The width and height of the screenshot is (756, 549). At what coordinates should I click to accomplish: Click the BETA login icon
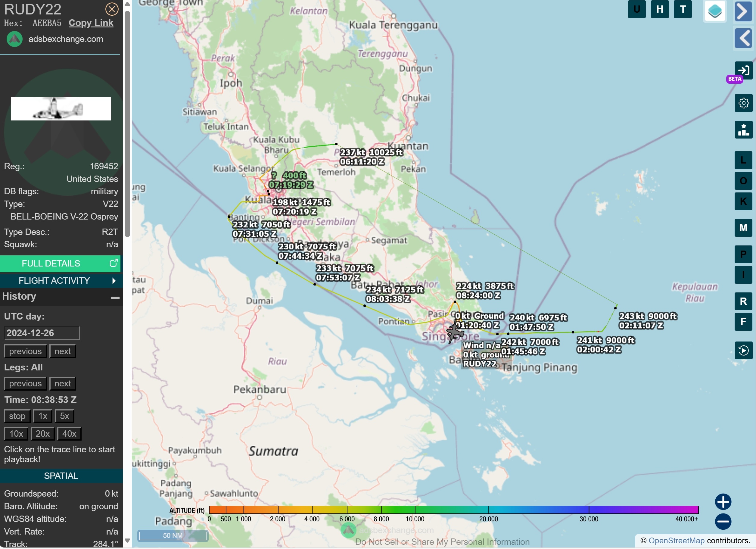pyautogui.click(x=743, y=70)
